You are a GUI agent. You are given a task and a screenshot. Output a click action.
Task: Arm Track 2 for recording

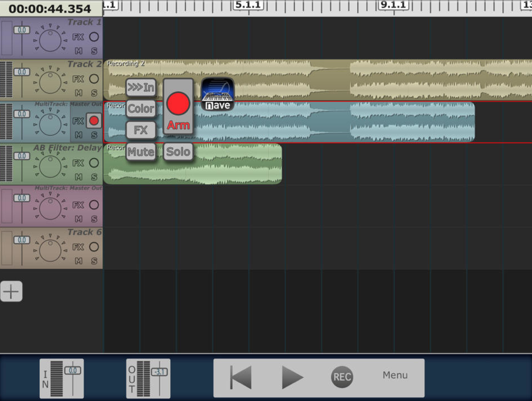pos(94,79)
